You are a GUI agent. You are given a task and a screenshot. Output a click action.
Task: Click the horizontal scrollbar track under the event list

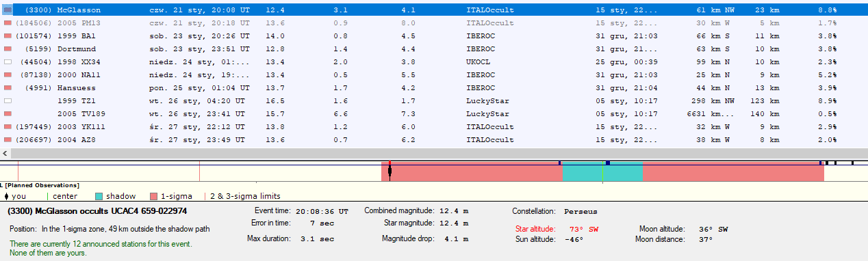434,154
